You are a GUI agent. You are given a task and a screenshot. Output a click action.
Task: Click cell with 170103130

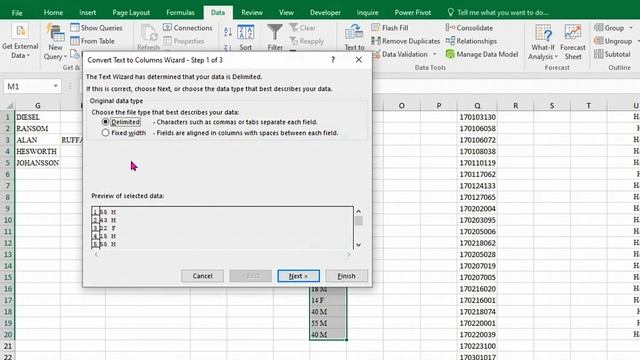(477, 117)
